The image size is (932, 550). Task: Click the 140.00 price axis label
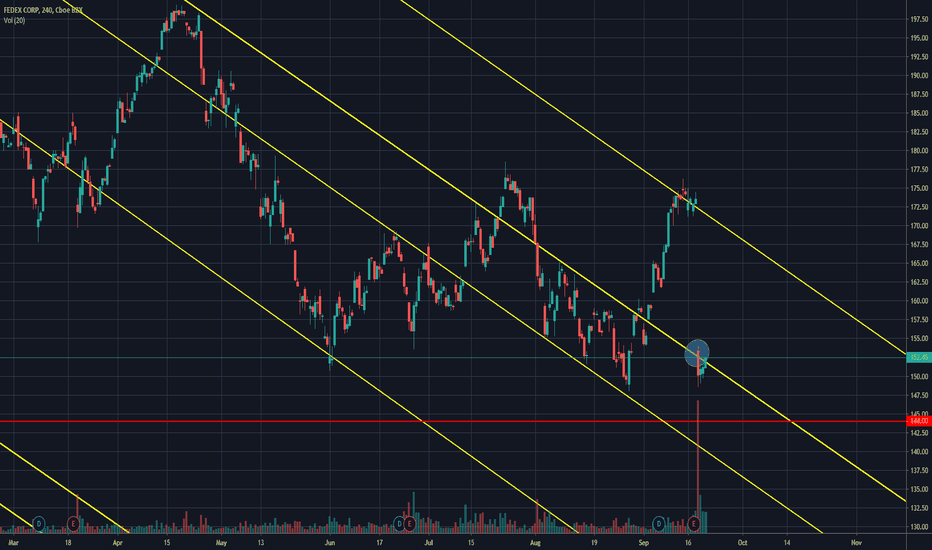pyautogui.click(x=919, y=452)
